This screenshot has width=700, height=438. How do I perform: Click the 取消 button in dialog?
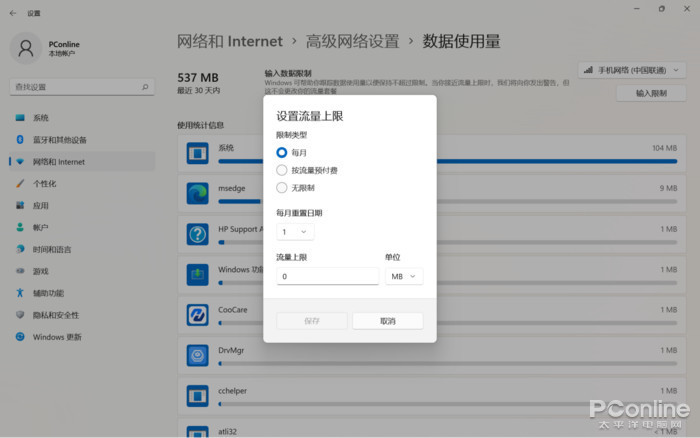coord(388,321)
